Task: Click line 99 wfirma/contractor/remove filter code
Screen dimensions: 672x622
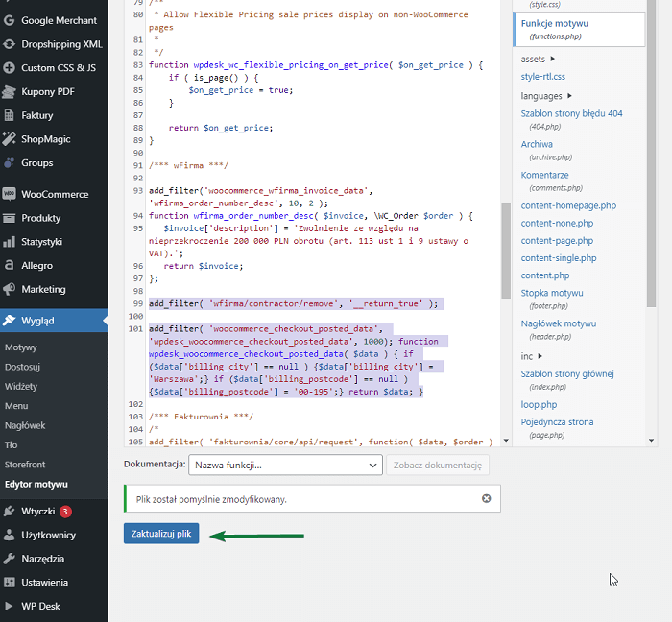Action: click(294, 303)
